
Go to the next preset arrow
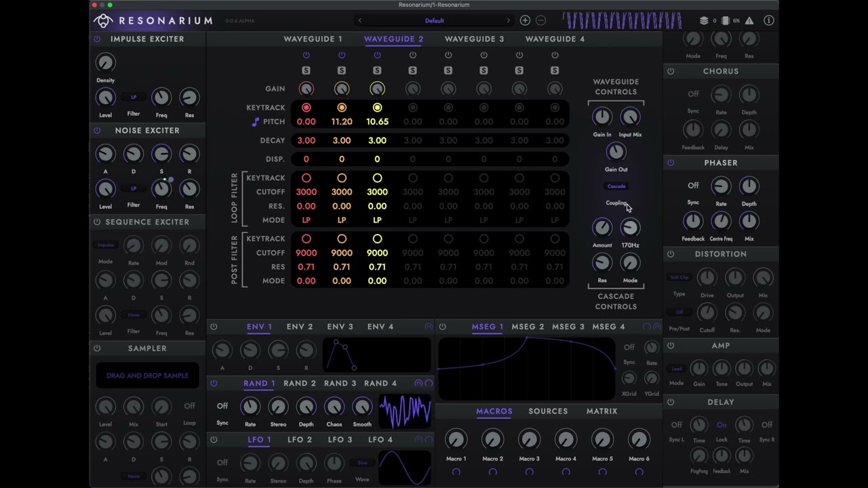[508, 21]
